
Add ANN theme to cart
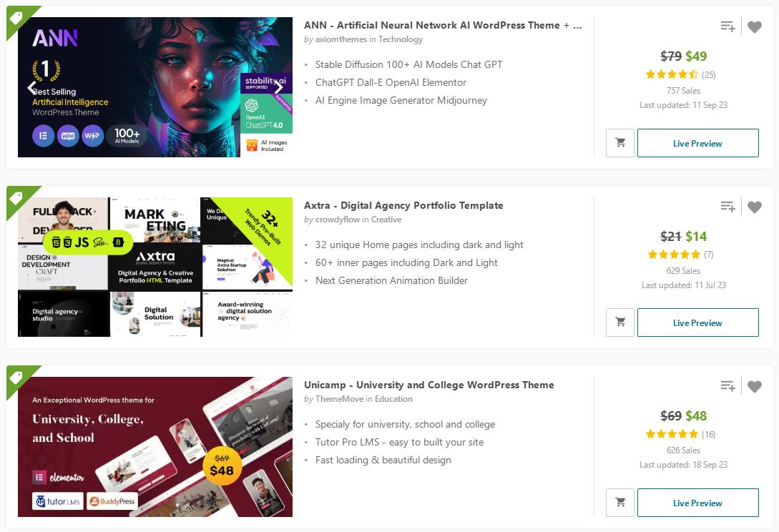[x=620, y=143]
